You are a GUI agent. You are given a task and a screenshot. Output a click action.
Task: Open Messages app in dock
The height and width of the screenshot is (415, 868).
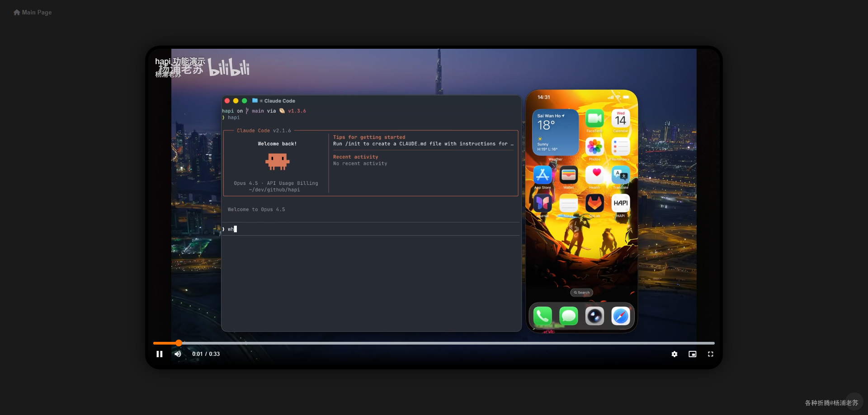point(569,316)
